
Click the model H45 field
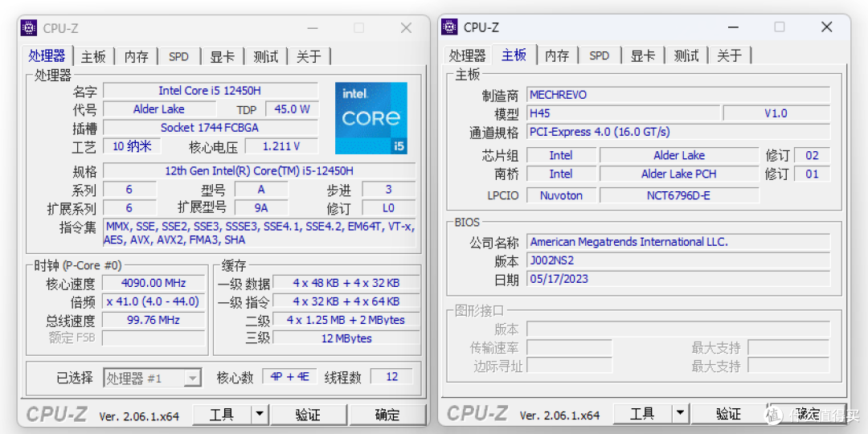click(624, 113)
